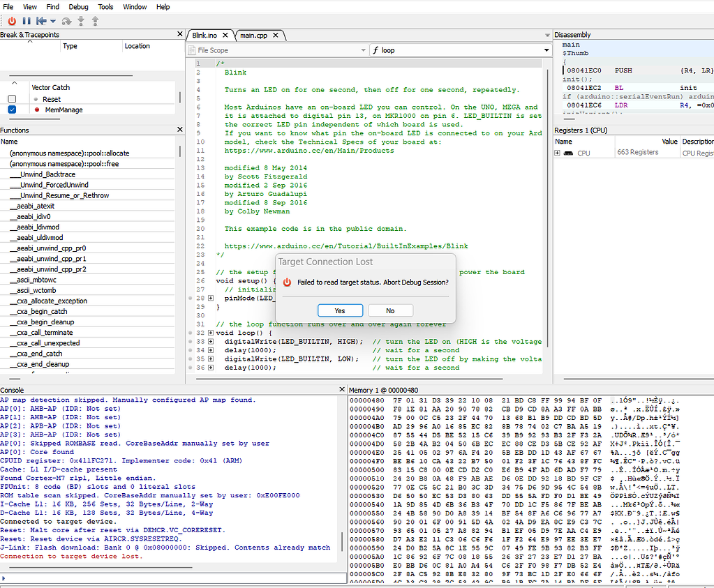Click the Step Out up-arrow icon

[x=95, y=21]
